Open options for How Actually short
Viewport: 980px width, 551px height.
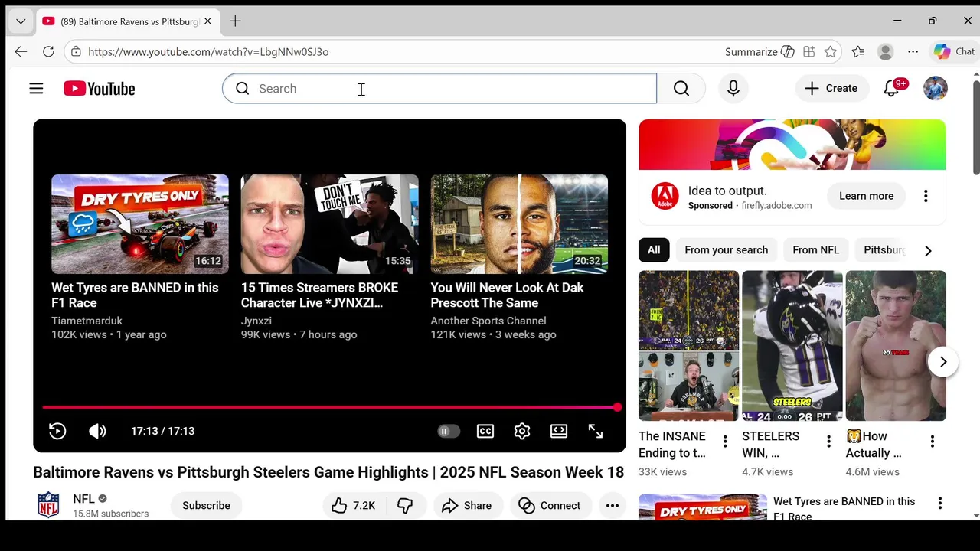(x=933, y=442)
